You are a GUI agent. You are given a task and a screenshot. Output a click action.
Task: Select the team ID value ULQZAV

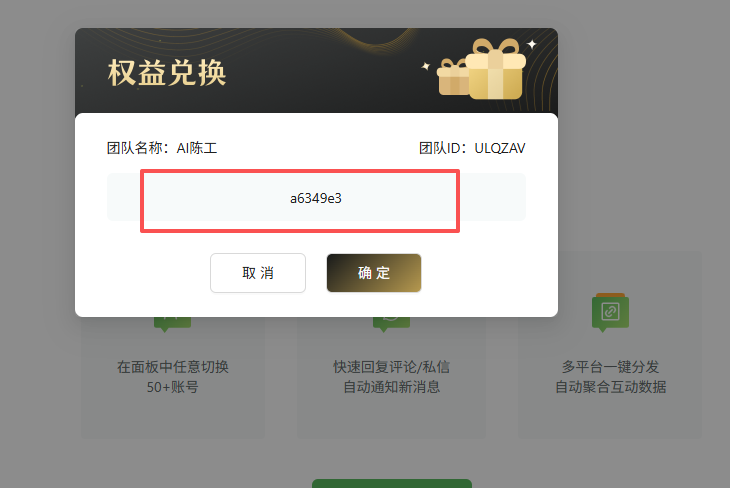500,148
